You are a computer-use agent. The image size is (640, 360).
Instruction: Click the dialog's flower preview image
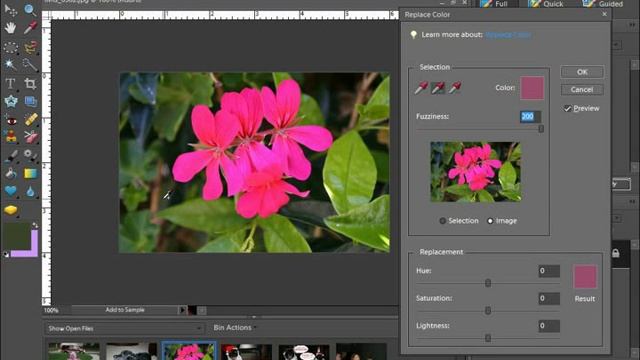coord(476,172)
